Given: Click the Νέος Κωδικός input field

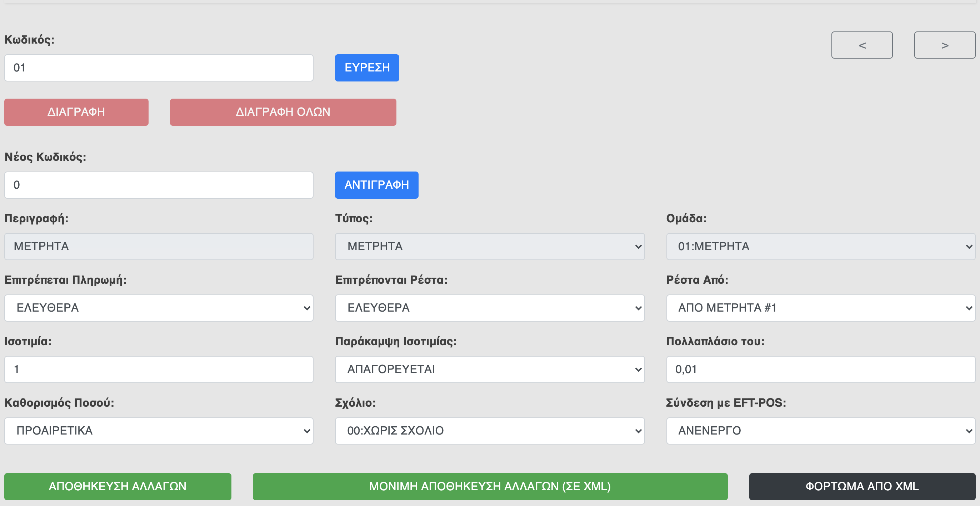Looking at the screenshot, I should (159, 185).
